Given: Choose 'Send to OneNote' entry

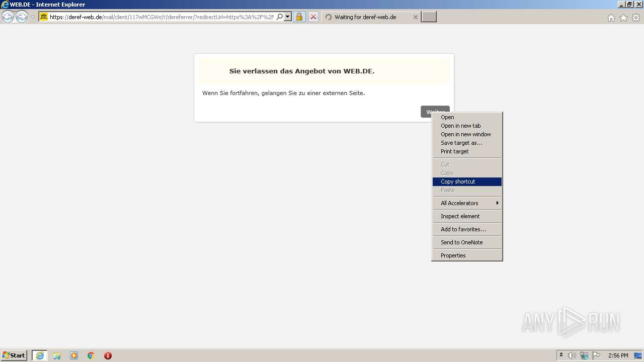Looking at the screenshot, I should [x=467, y=242].
